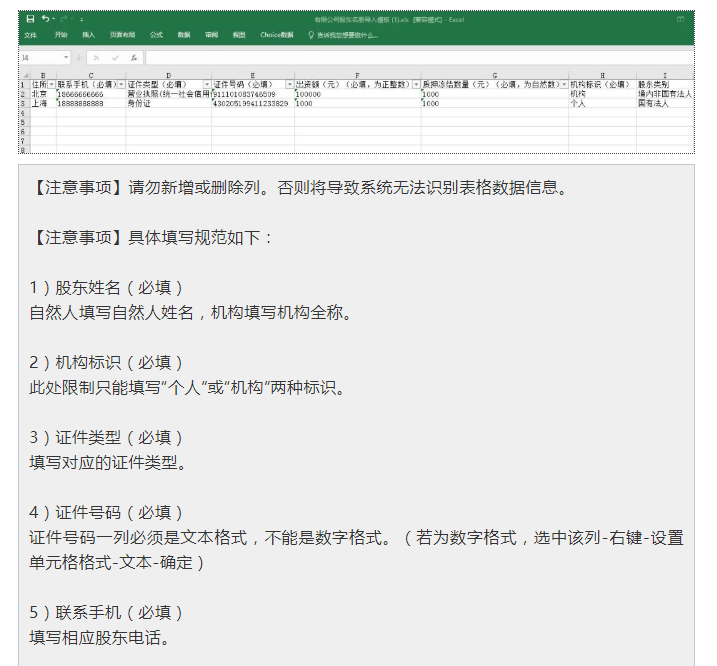The height and width of the screenshot is (666, 717).
Task: Click the greyed-out Redo arrow icon
Action: click(64, 19)
